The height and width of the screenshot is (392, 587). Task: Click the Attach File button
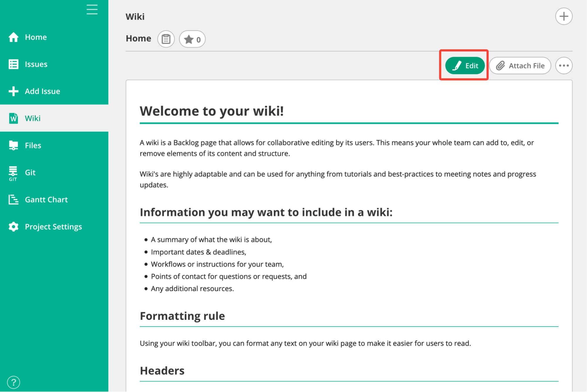click(520, 65)
